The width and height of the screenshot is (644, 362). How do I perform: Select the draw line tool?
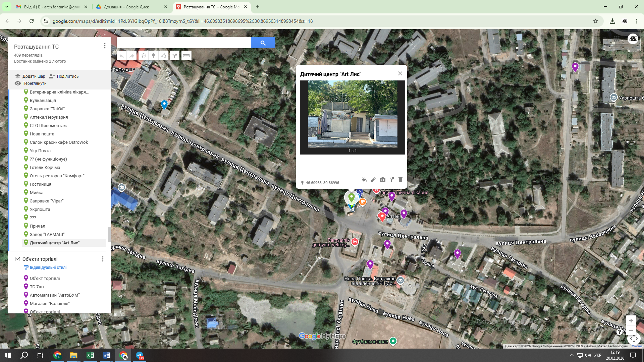tap(164, 56)
